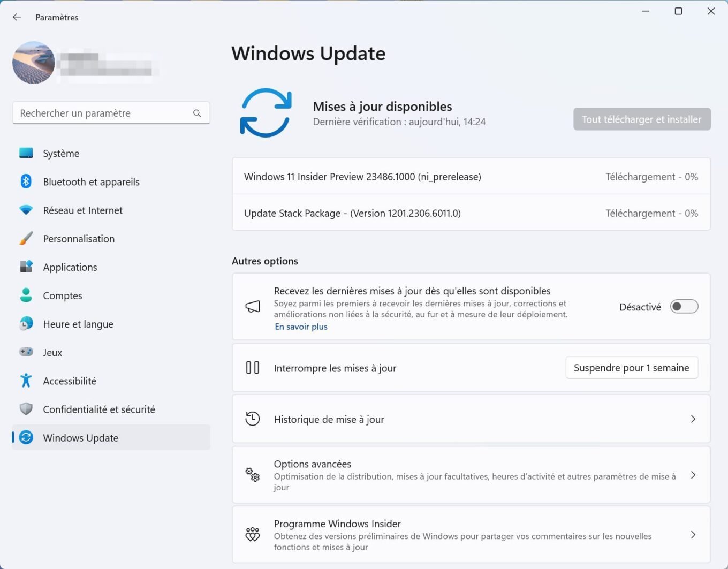Viewport: 728px width, 569px height.
Task: Click the Applications tiles icon
Action: point(26,267)
